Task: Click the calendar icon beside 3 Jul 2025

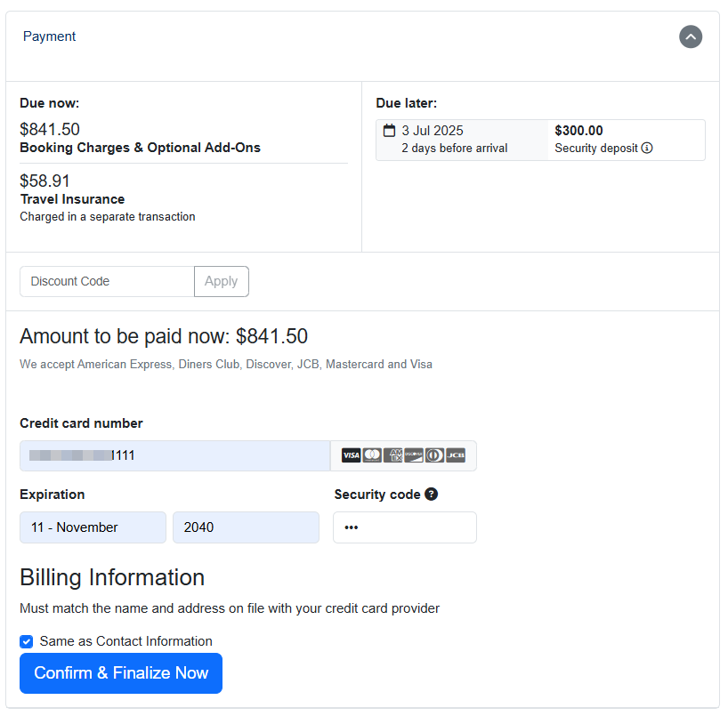Action: click(389, 131)
